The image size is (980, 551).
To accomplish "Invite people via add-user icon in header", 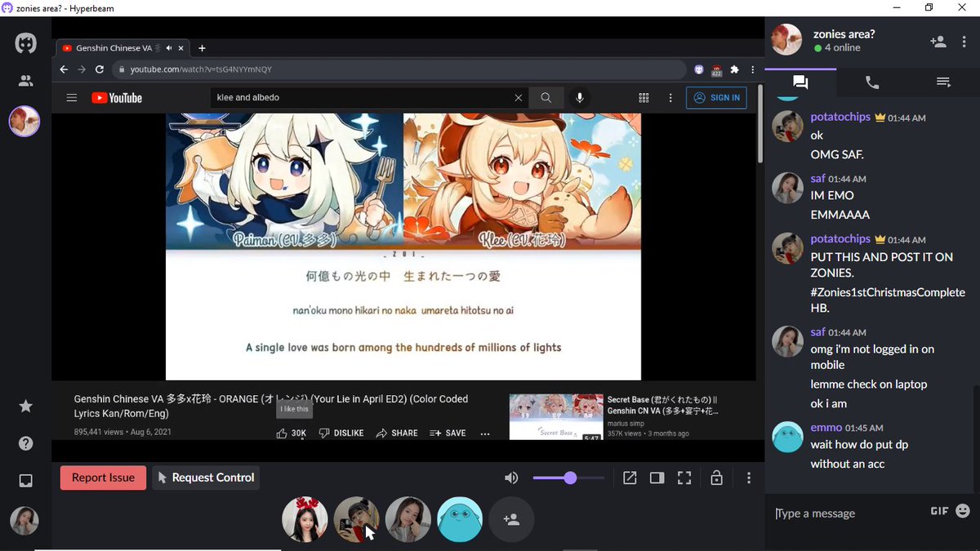I will [938, 41].
